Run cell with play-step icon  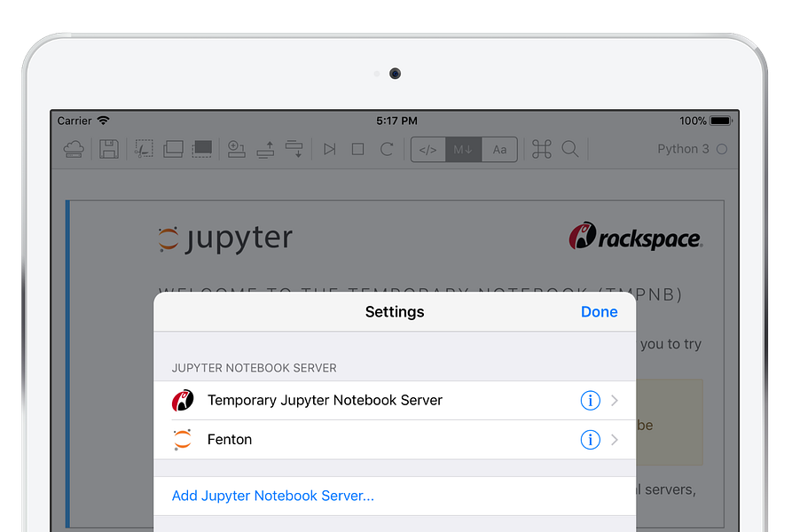coord(330,150)
